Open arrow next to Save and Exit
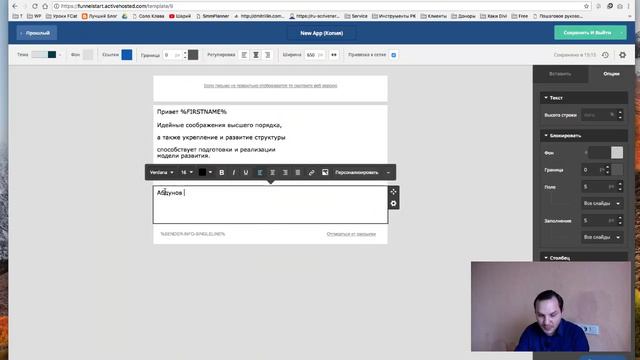The image size is (640, 360). tap(622, 33)
